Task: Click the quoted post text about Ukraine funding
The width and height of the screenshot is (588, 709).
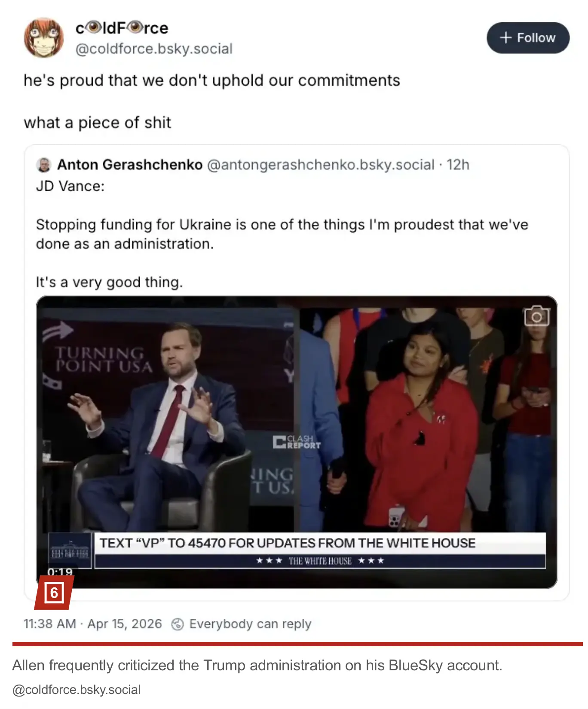Action: pos(282,234)
